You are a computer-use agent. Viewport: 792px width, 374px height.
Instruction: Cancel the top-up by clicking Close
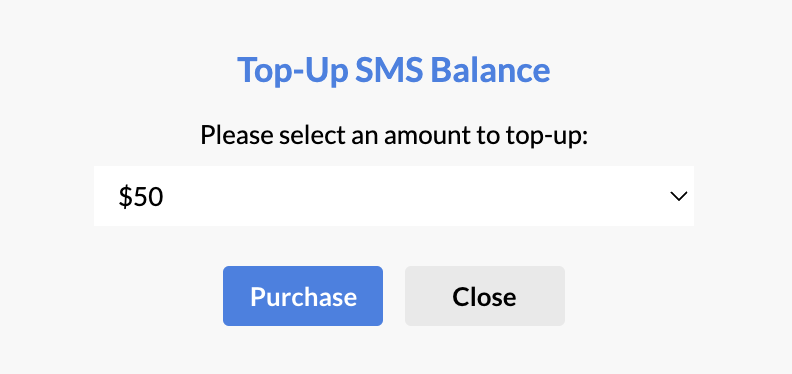pyautogui.click(x=484, y=296)
